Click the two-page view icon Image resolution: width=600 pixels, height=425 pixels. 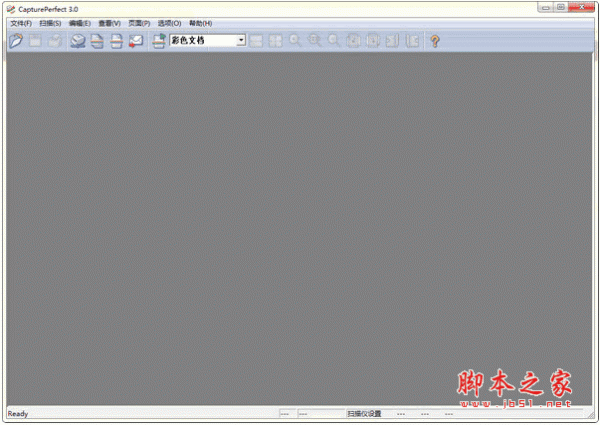coord(256,41)
